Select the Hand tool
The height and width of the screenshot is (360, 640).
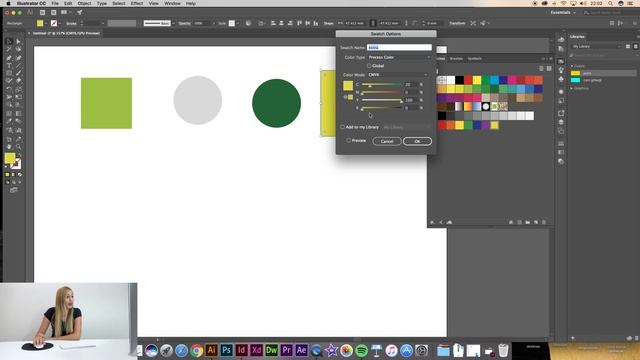tap(9, 147)
